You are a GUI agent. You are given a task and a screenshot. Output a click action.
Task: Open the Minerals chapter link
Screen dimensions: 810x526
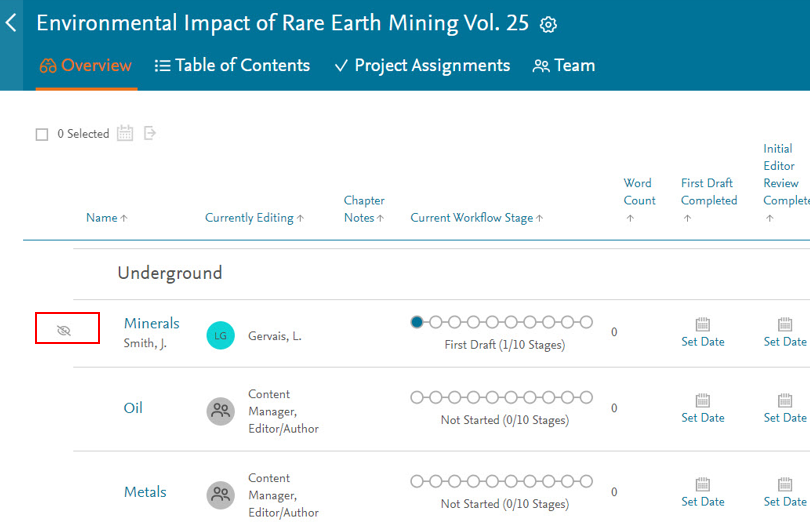pos(151,323)
